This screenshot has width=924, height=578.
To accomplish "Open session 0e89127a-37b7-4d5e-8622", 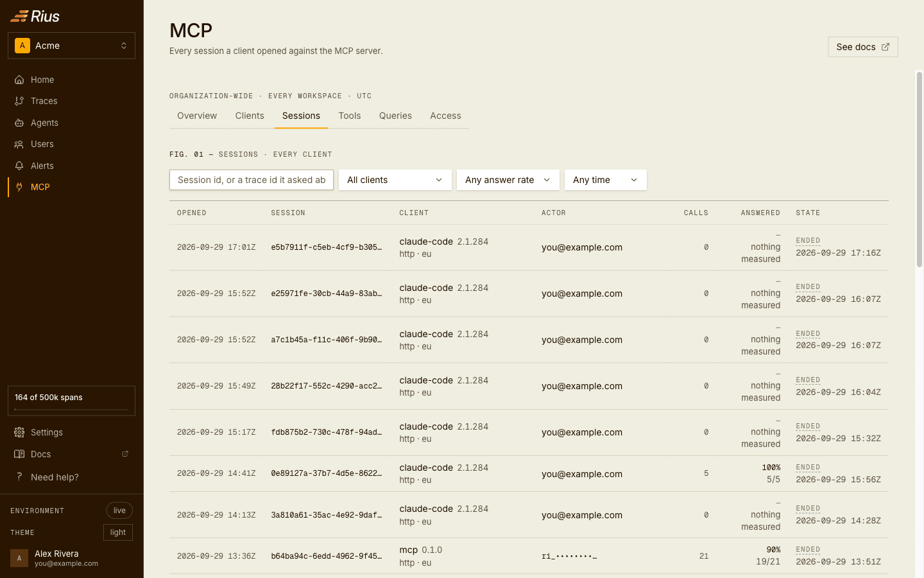I will (326, 473).
